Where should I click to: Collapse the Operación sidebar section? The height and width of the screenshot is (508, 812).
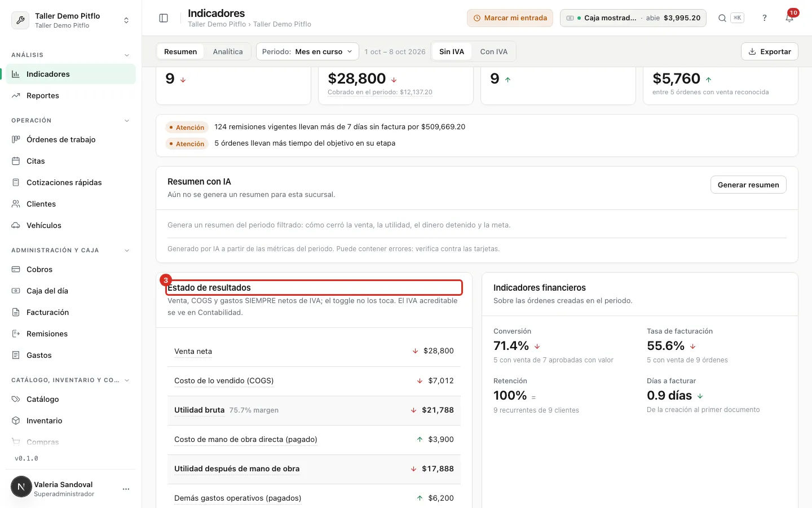[x=127, y=121]
